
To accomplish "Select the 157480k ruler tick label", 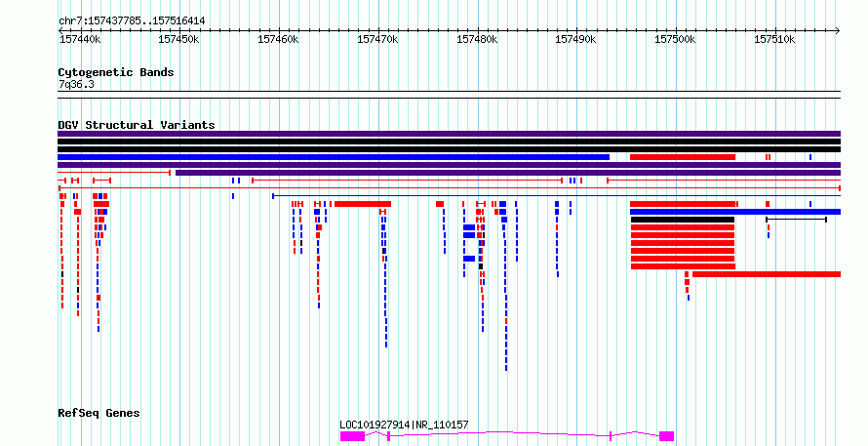I will [477, 39].
